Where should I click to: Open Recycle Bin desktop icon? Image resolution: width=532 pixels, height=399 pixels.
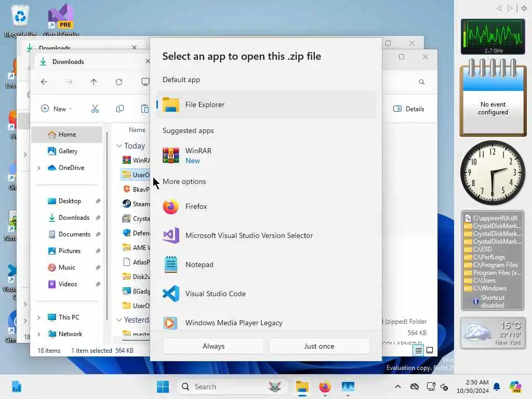pos(20,20)
